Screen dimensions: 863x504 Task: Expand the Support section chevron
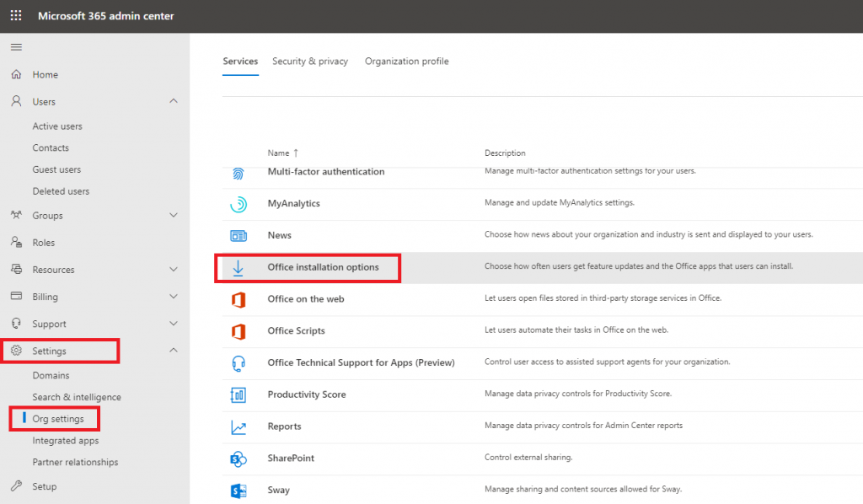tap(174, 324)
